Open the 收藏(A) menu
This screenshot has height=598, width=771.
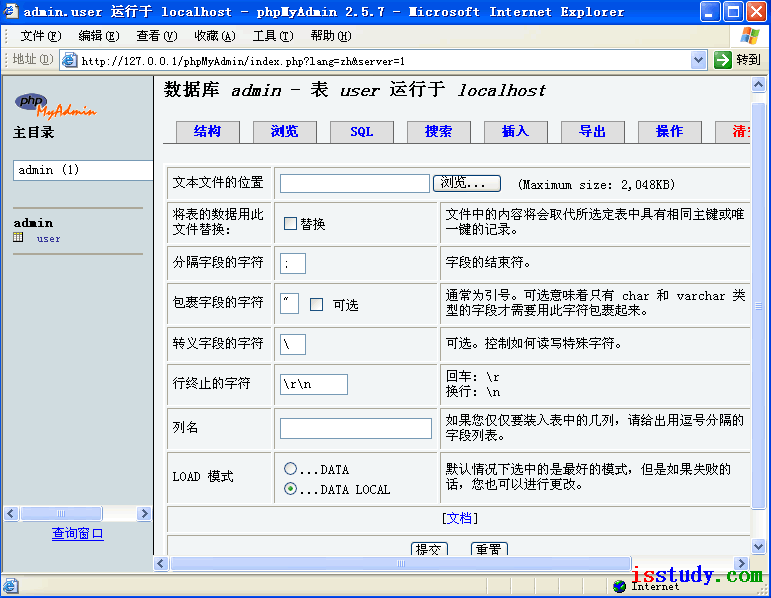pyautogui.click(x=215, y=36)
